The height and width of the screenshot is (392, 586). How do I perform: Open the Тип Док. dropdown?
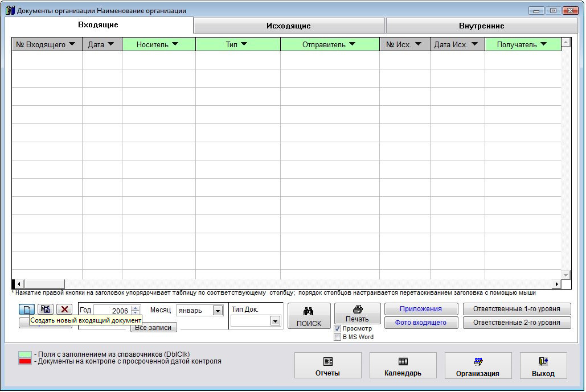(275, 321)
